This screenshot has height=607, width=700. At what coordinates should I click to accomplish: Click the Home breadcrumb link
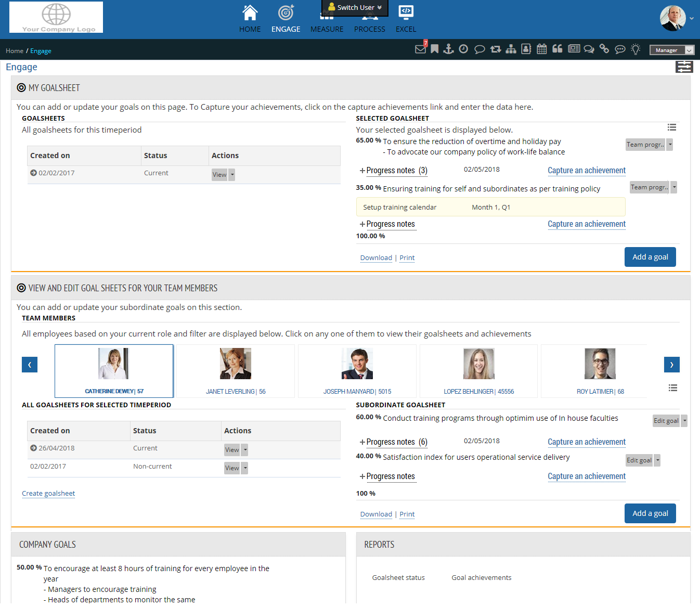15,51
